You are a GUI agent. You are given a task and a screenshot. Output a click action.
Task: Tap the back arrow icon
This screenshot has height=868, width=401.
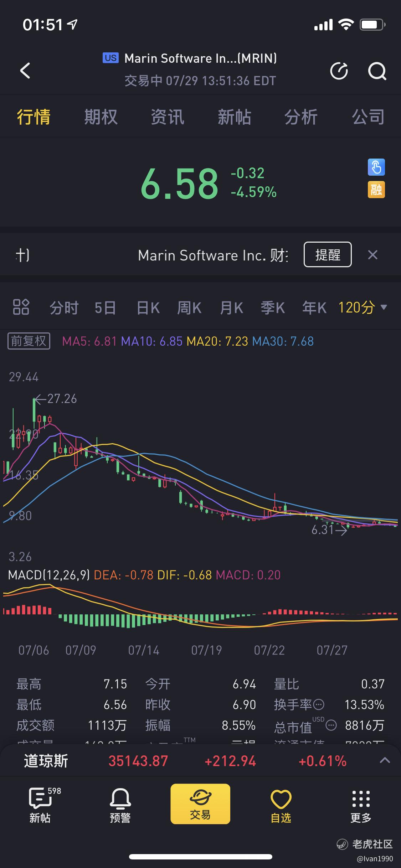pyautogui.click(x=25, y=70)
